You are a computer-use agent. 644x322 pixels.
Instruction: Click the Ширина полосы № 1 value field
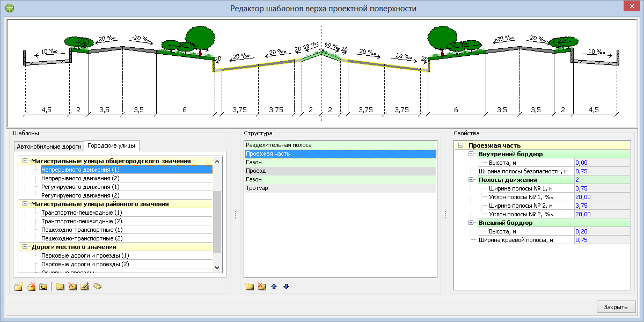point(601,188)
